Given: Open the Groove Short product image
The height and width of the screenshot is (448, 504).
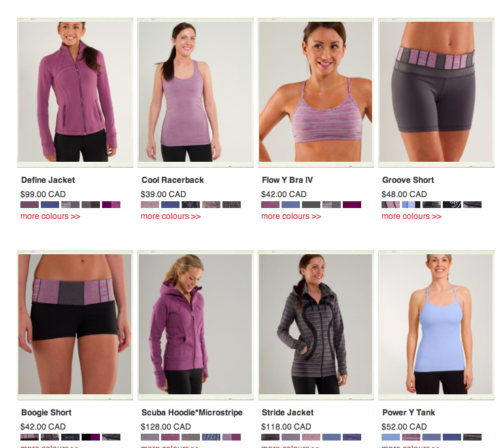Looking at the screenshot, I should pos(436,92).
